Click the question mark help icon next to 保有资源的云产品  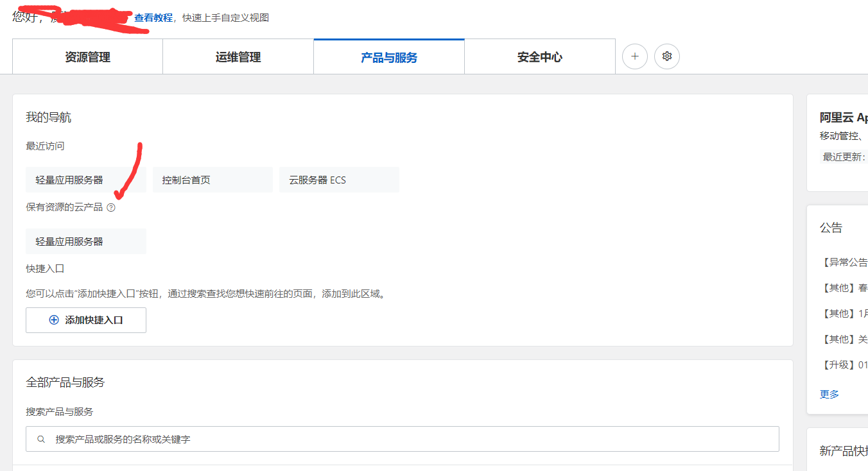tap(111, 207)
